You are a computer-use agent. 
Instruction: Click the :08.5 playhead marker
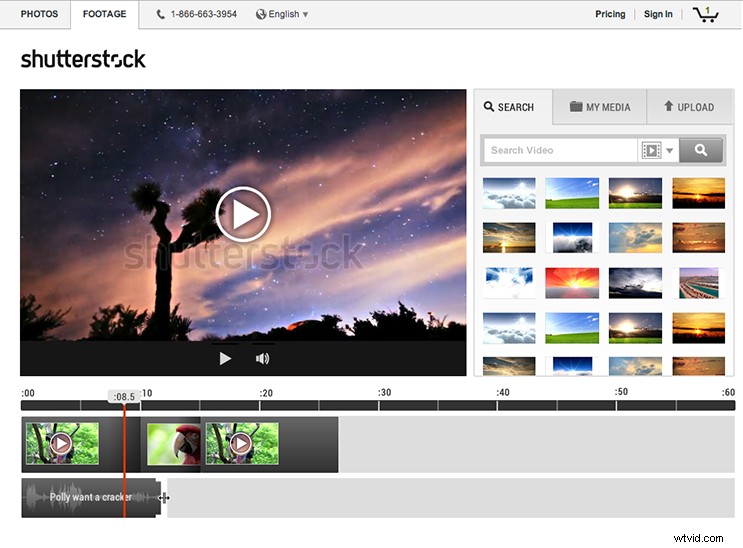tap(124, 396)
